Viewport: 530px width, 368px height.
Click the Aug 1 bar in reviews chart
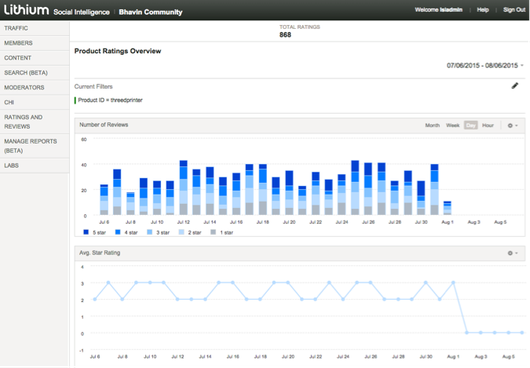(x=447, y=208)
